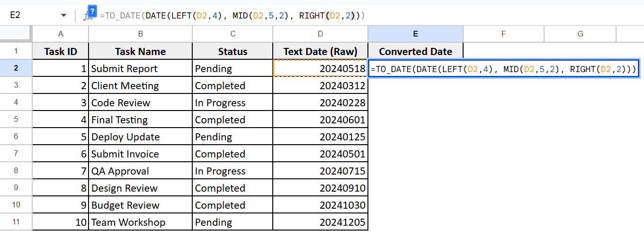Click the In Progress status for Code Review
The height and width of the screenshot is (231, 644).
click(x=233, y=102)
